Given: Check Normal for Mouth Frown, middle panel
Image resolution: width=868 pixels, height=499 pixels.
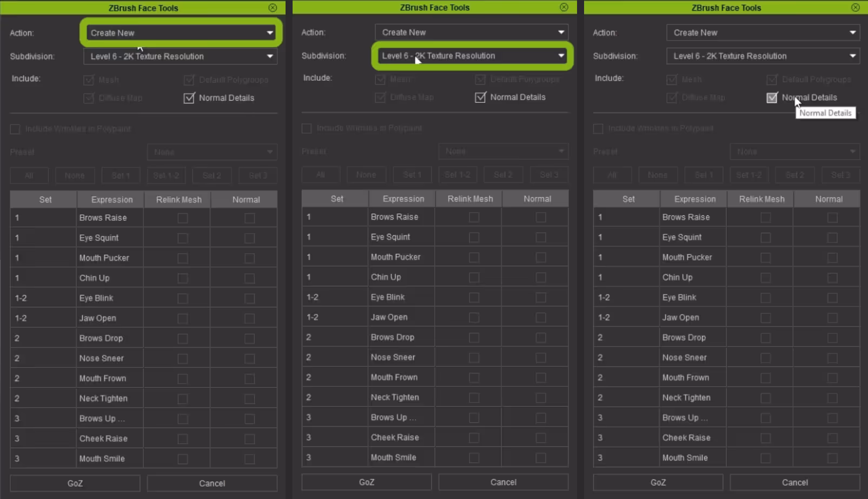Looking at the screenshot, I should [541, 378].
